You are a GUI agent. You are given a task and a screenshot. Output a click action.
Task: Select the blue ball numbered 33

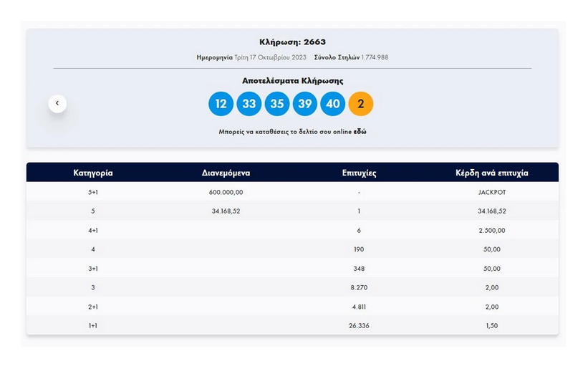coord(249,104)
